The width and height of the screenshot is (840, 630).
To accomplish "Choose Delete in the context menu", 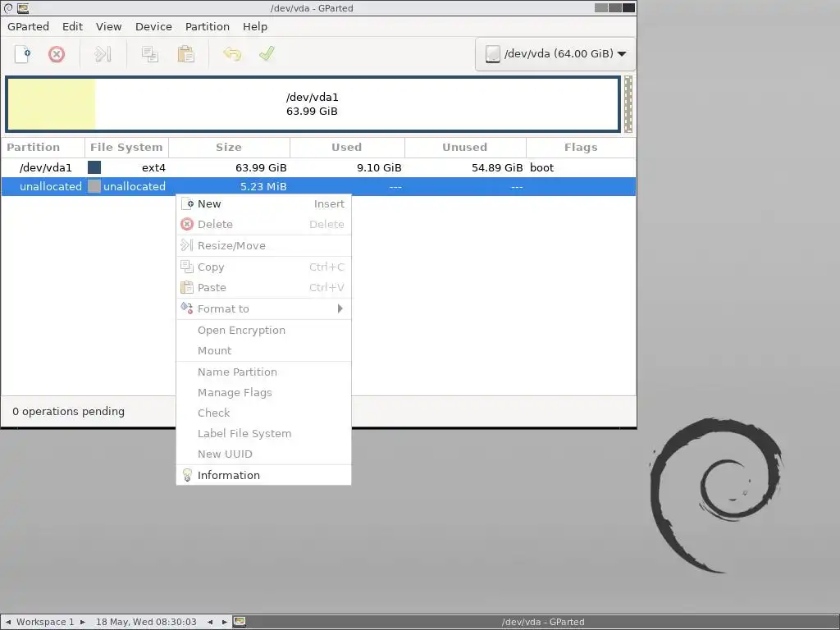I will click(263, 224).
